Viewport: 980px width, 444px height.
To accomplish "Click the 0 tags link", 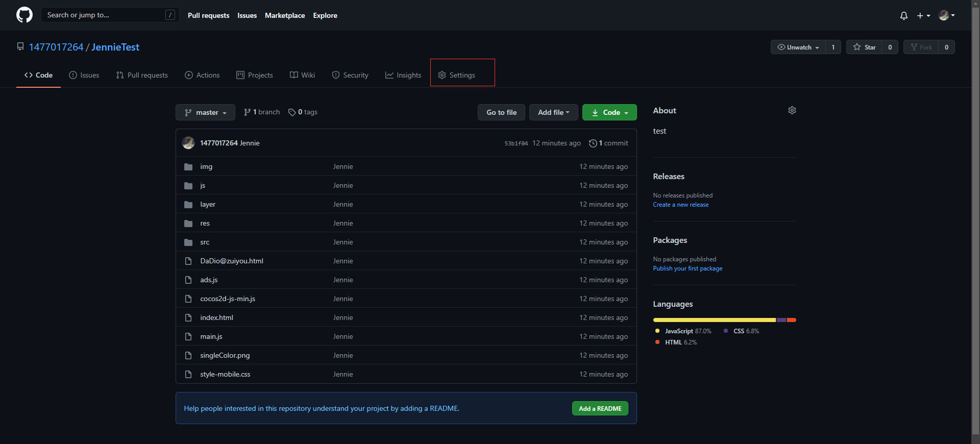I will click(x=303, y=112).
